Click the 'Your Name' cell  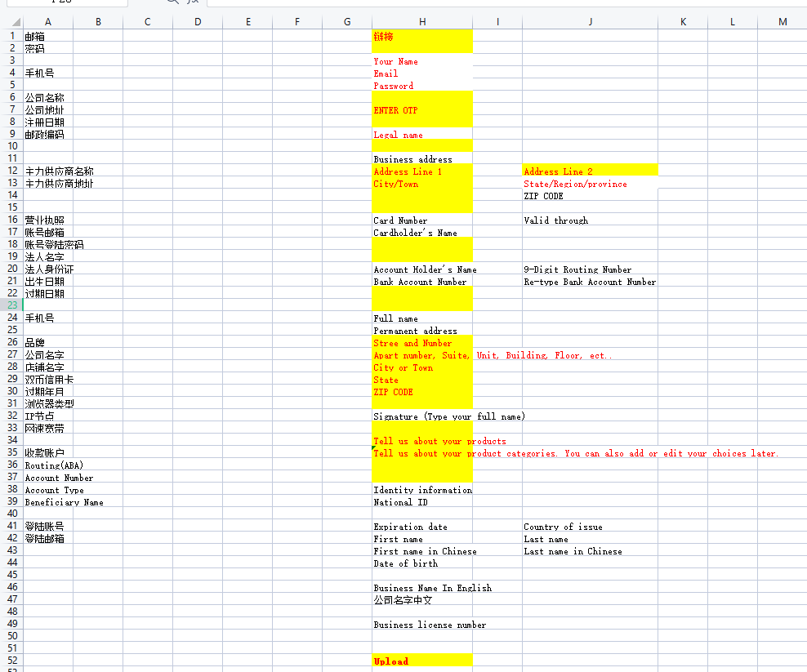(422, 60)
